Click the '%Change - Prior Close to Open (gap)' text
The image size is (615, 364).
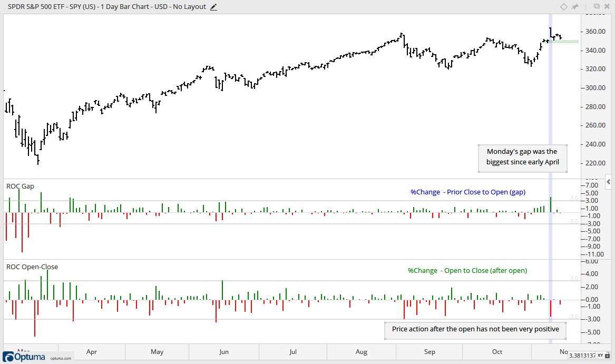point(468,192)
